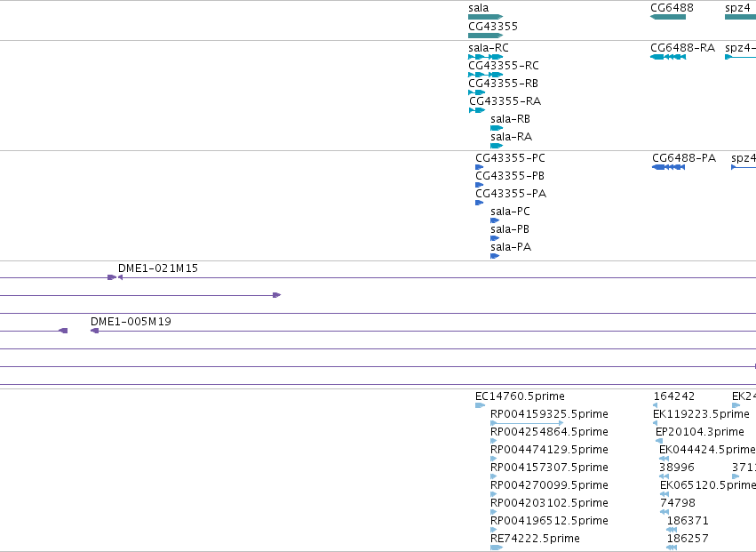The width and height of the screenshot is (756, 552).
Task: Select the RP004270099.5prime EST label
Action: pyautogui.click(x=549, y=486)
